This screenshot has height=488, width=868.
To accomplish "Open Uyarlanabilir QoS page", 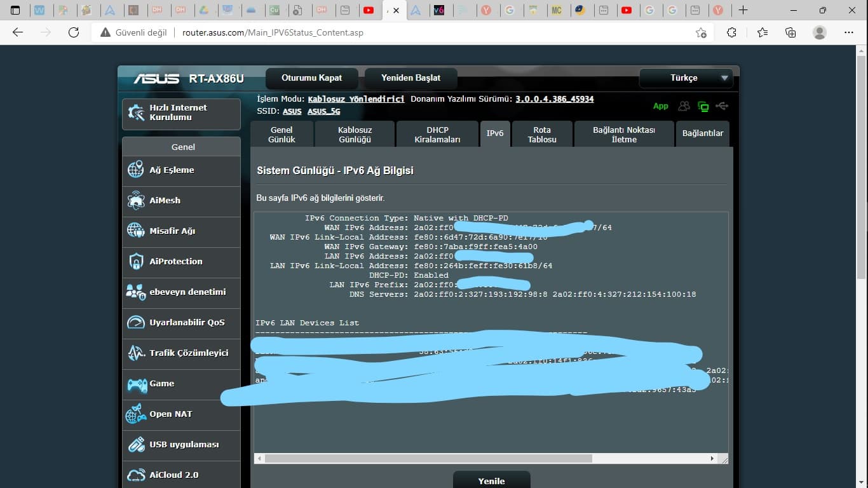I will click(x=181, y=323).
